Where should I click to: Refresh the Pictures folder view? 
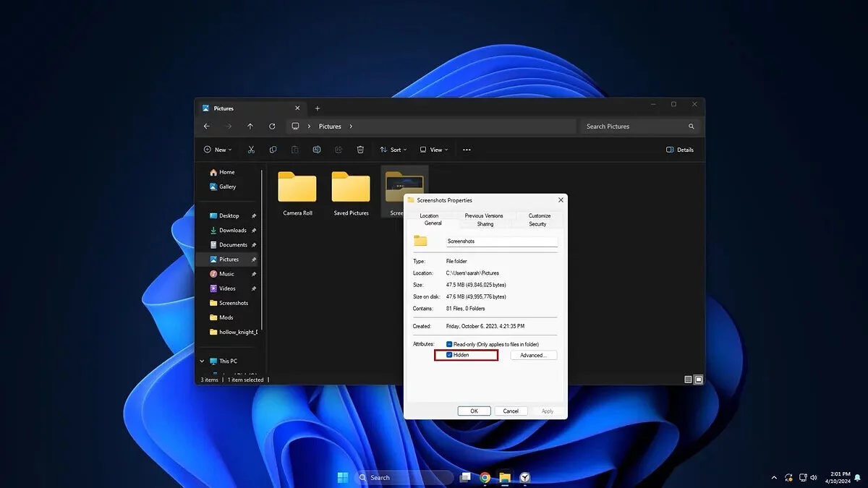point(272,127)
